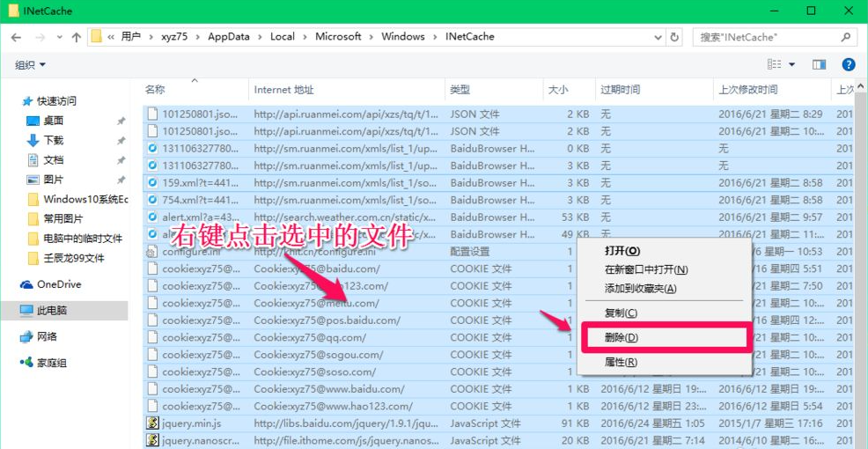The image size is (868, 449).
Task: Open OneDrive in the sidebar
Action: pyautogui.click(x=58, y=284)
